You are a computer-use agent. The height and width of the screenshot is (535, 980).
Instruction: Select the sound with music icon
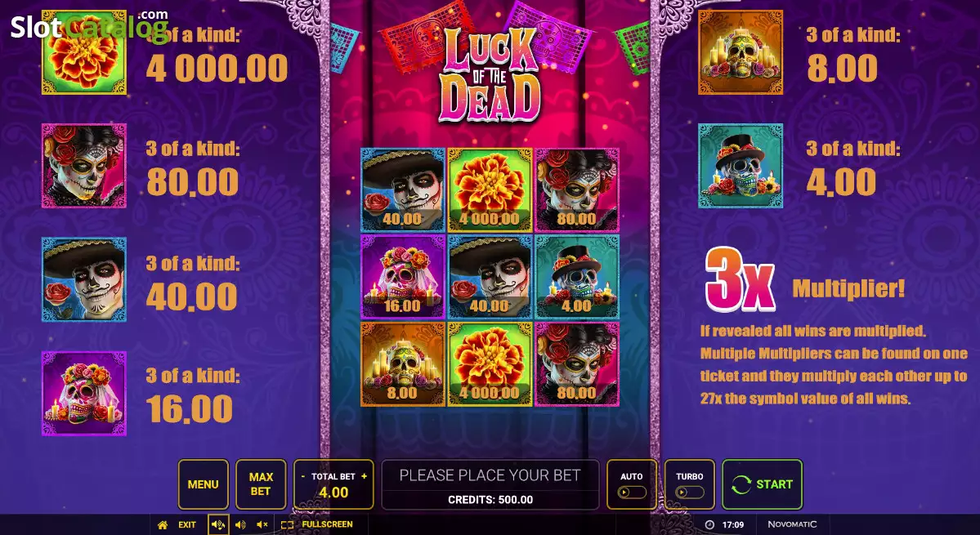pos(218,525)
